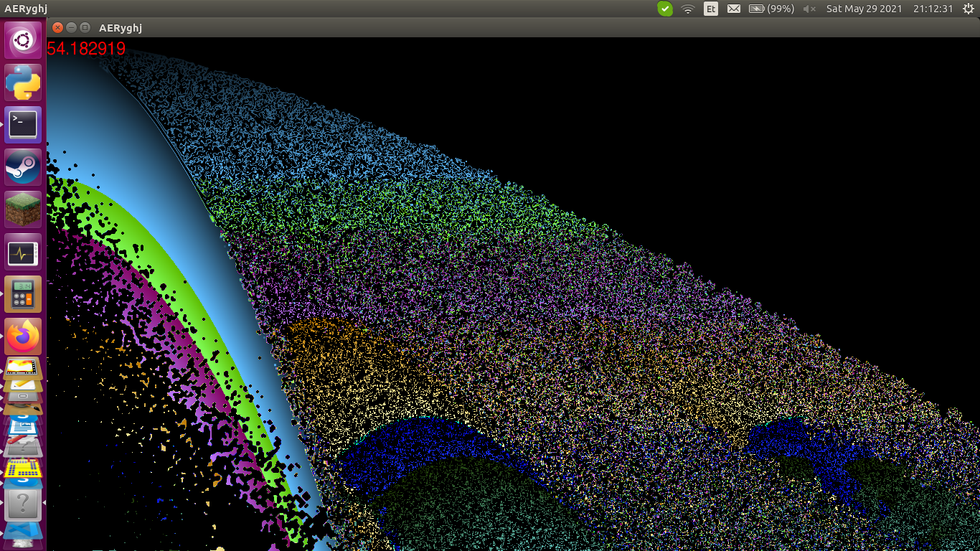The width and height of the screenshot is (980, 551).
Task: Launch Minecraft grass block icon
Action: click(23, 209)
